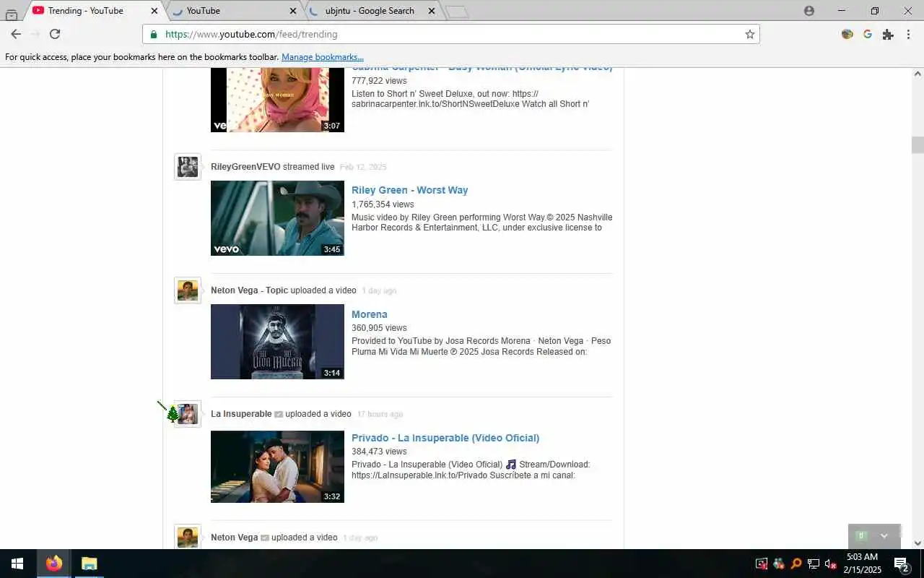This screenshot has height=578, width=924.
Task: Click the page scrollbar down arrow
Action: coord(918,543)
